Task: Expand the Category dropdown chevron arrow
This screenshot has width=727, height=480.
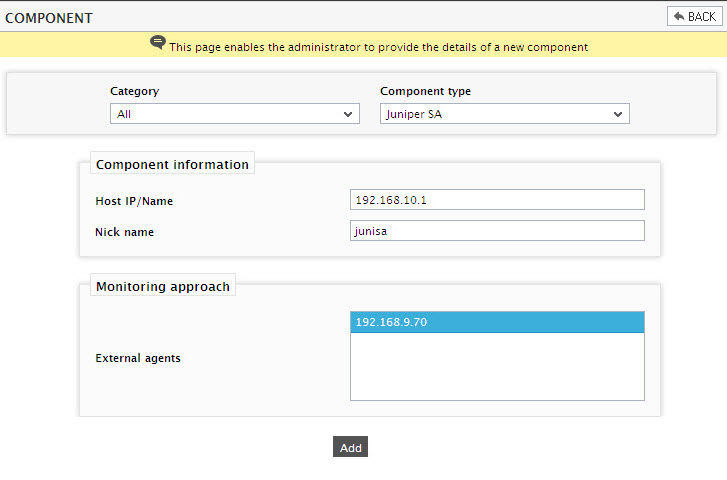Action: pos(348,114)
